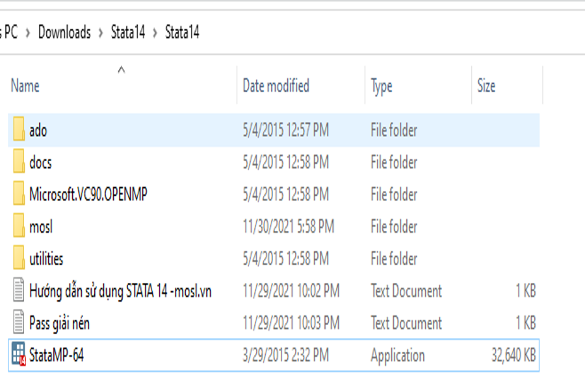Toggle sort direction arrow above Name
Viewport: 585px width, 392px height.
click(x=122, y=70)
